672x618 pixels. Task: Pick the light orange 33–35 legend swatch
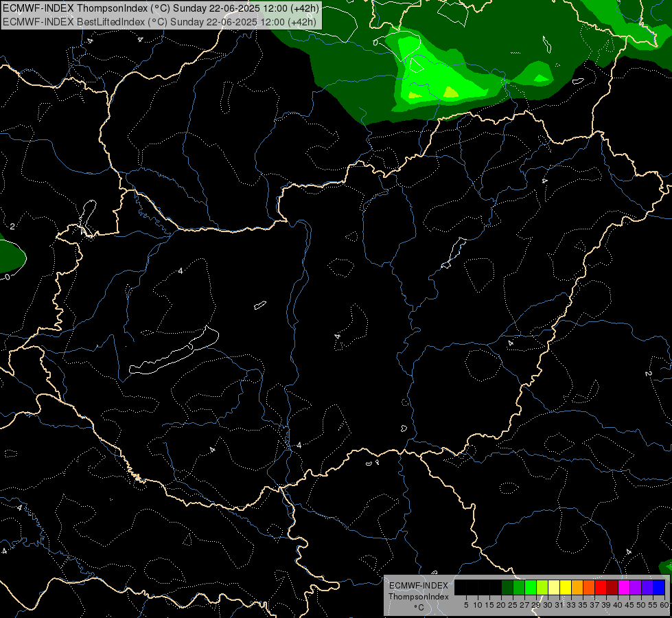click(577, 587)
